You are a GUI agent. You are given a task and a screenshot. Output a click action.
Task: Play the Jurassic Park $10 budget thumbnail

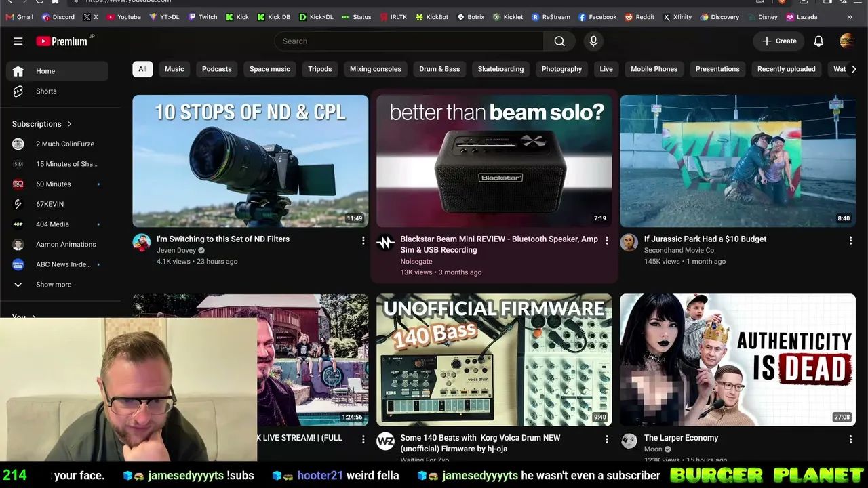point(738,161)
